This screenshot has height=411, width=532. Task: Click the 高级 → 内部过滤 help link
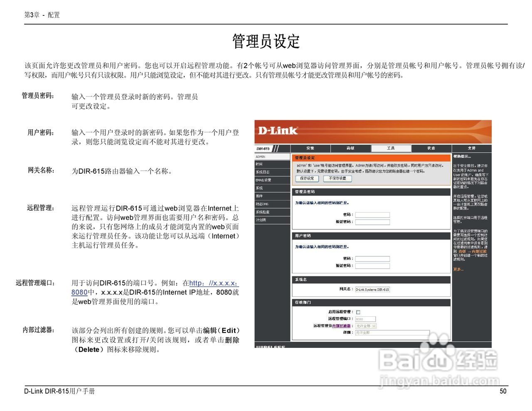coord(472,251)
